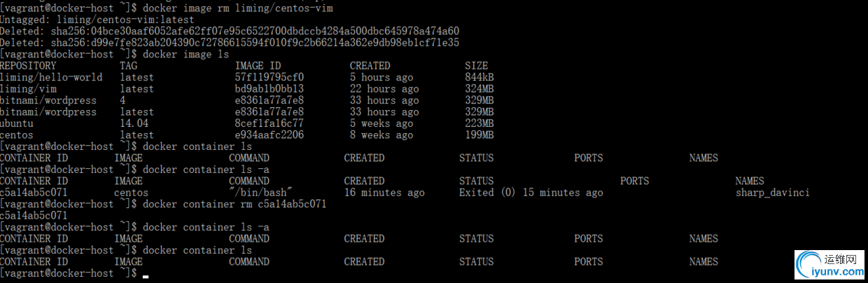Screen dimensions: 868x283
Task: Click the blinking cursor at the final prompt
Action: coord(146,276)
